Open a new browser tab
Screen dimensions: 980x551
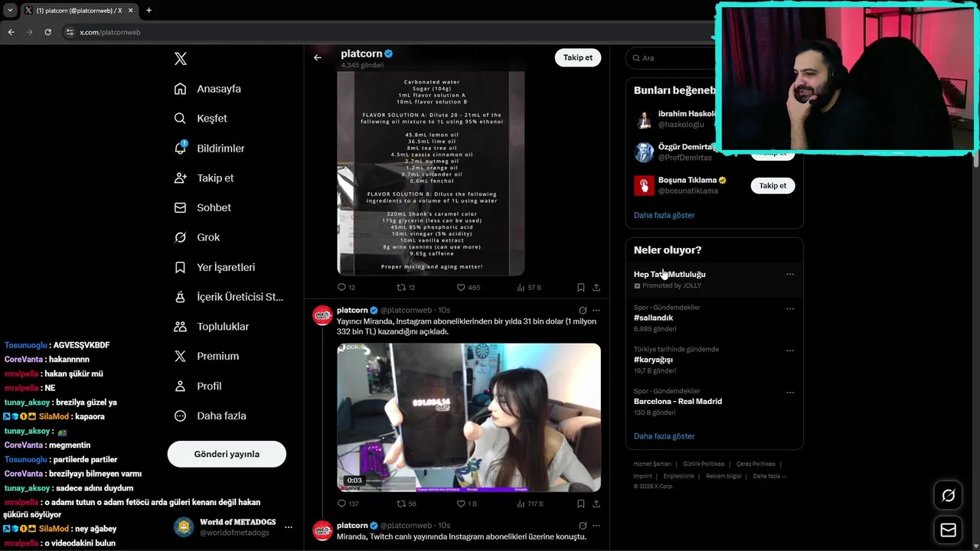tap(149, 10)
